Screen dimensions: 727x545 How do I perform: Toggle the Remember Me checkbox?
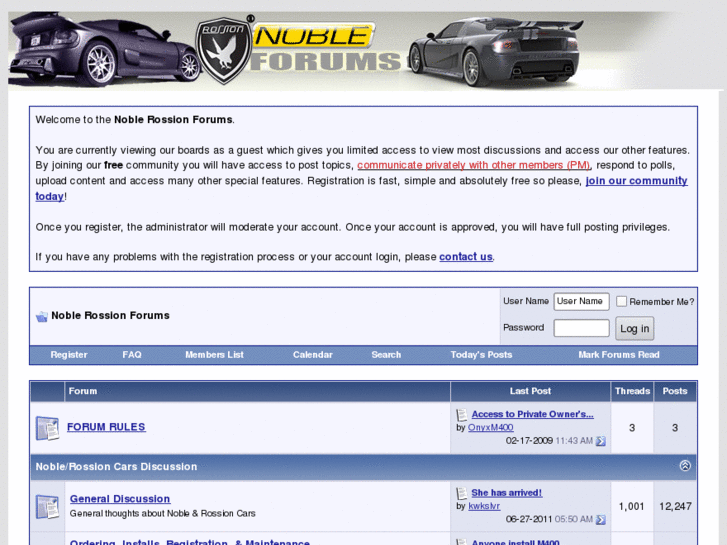(x=621, y=301)
